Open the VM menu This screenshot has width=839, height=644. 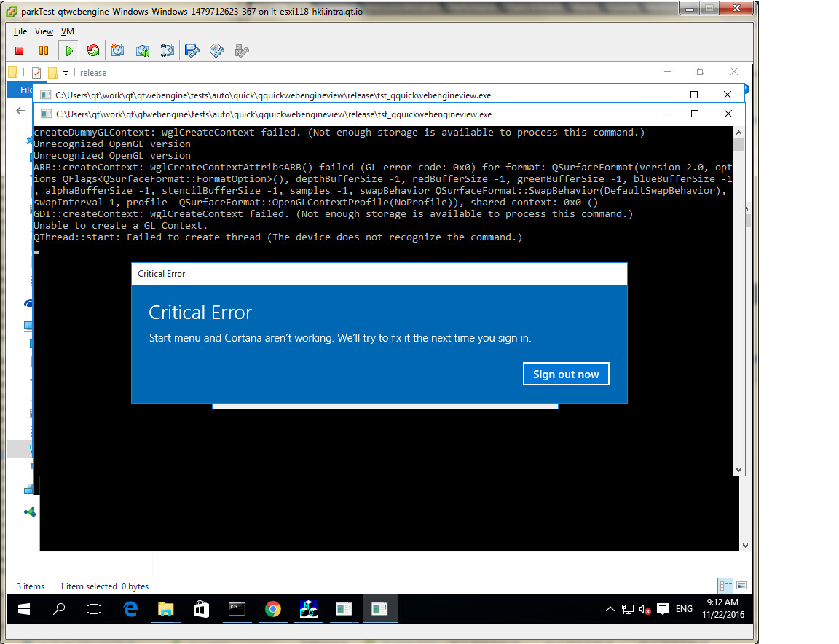[x=67, y=31]
